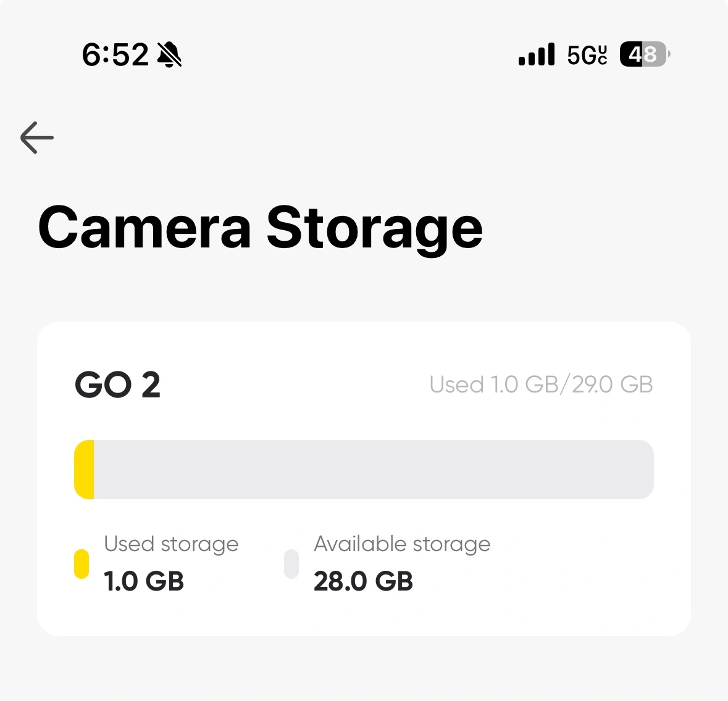Tap the Camera Storage page title
This screenshot has height=701, width=728.
260,228
